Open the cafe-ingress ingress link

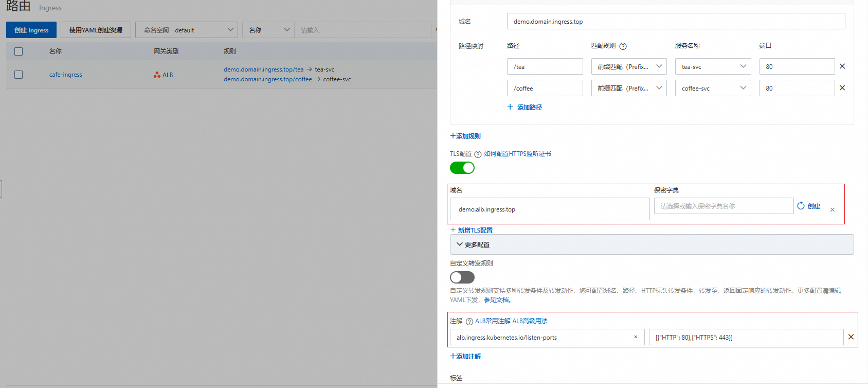coord(66,75)
